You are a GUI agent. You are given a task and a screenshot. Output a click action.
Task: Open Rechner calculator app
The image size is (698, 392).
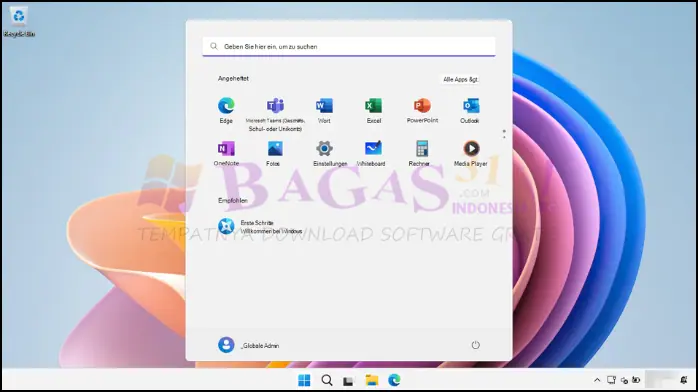point(420,153)
